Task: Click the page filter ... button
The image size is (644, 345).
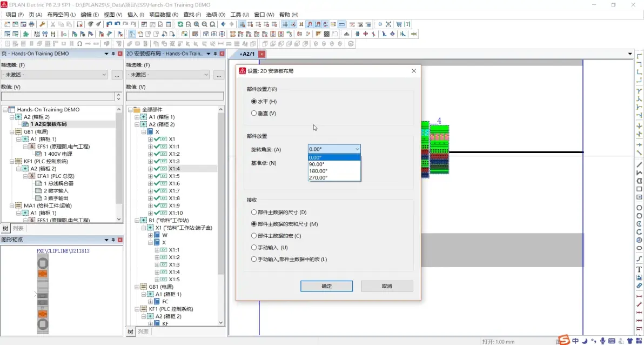Action: [117, 75]
